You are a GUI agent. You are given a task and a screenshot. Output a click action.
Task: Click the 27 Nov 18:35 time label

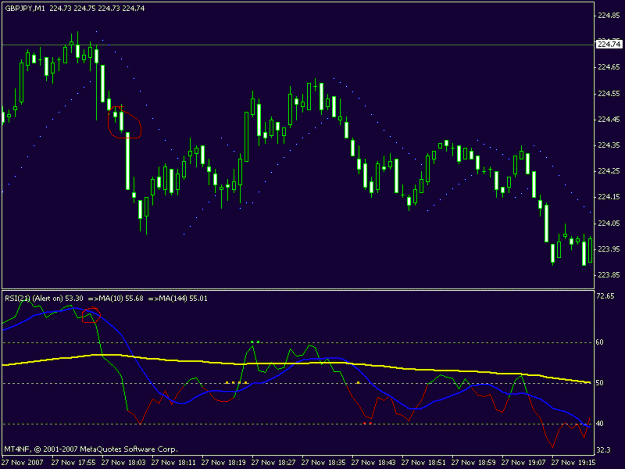tap(323, 463)
